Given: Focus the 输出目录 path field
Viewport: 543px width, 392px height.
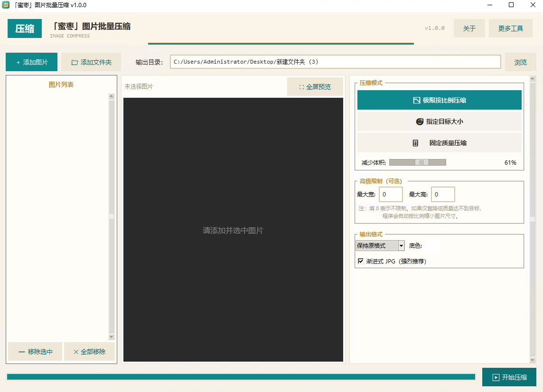Looking at the screenshot, I should pyautogui.click(x=335, y=62).
